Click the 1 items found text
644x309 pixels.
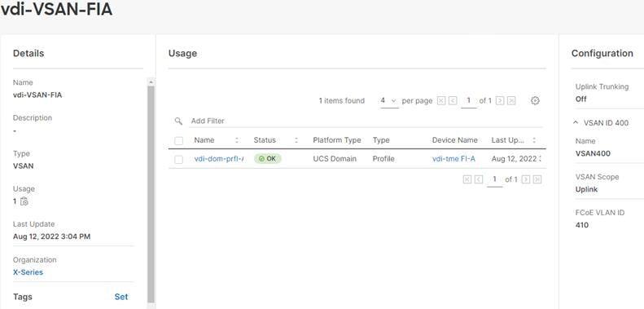click(x=342, y=101)
